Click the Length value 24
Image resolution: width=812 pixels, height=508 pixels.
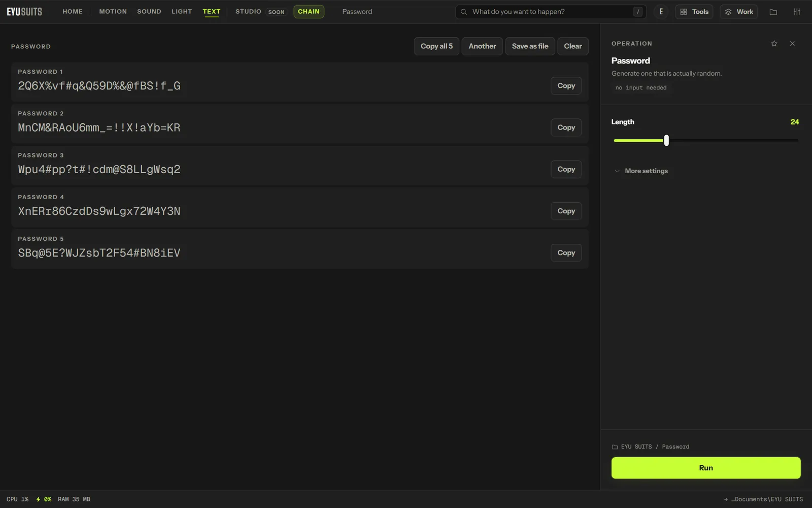click(795, 122)
